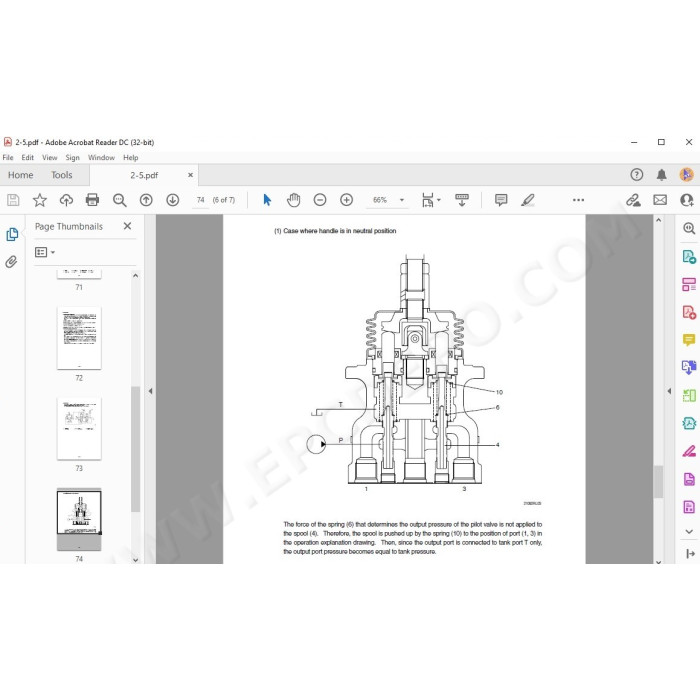Click the document scroll-up arrow
The image size is (700, 700).
658,220
